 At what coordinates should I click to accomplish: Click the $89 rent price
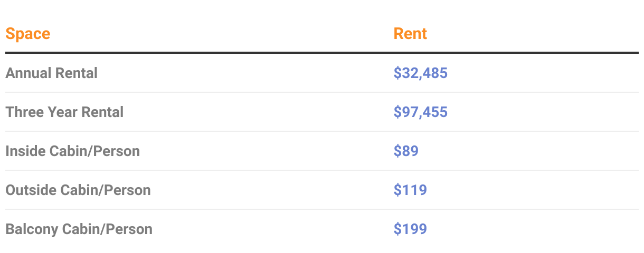[406, 151]
